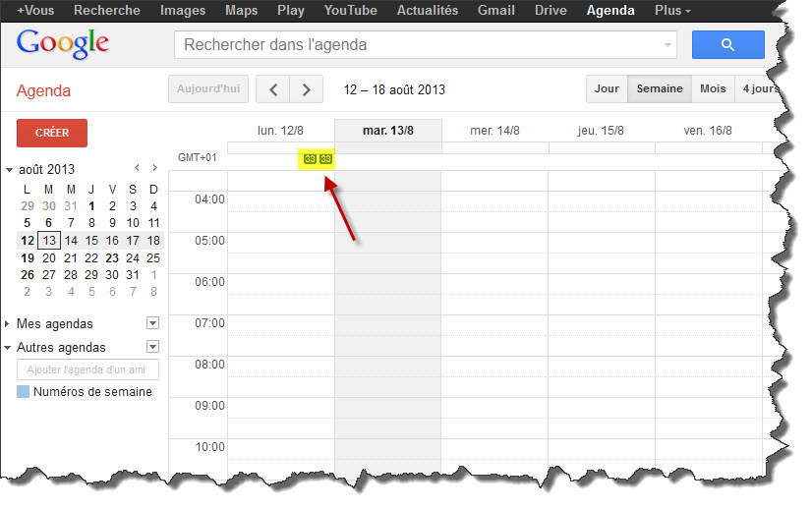Screen dimensions: 812x510
Task: Collapse the Autres agendas section
Action: tap(7, 348)
